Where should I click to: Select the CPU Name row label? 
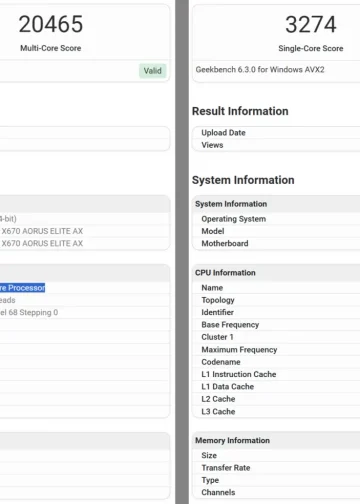[212, 288]
